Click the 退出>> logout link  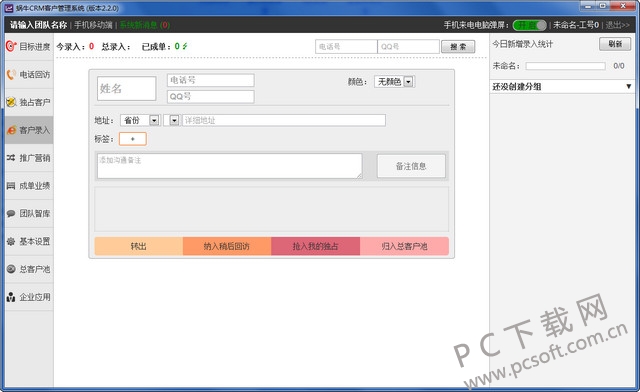click(x=617, y=25)
